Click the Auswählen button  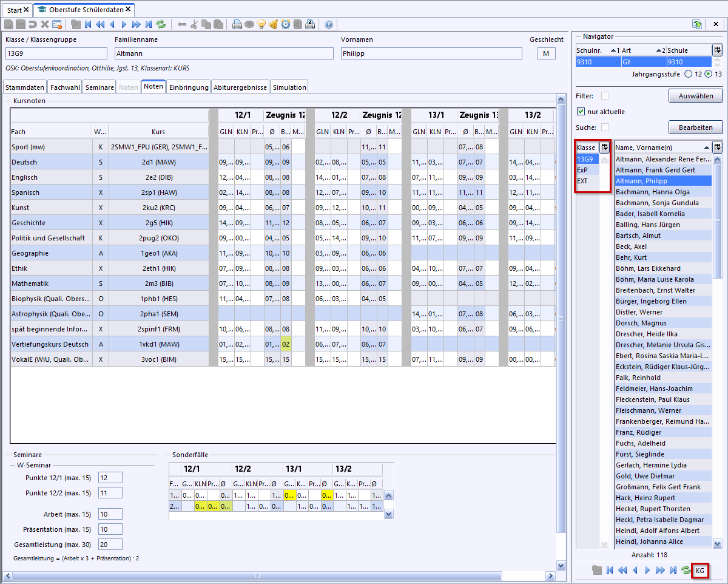[695, 96]
